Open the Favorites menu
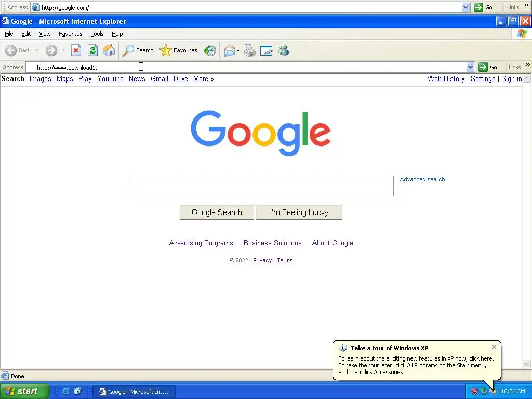The image size is (532, 399). [x=71, y=34]
